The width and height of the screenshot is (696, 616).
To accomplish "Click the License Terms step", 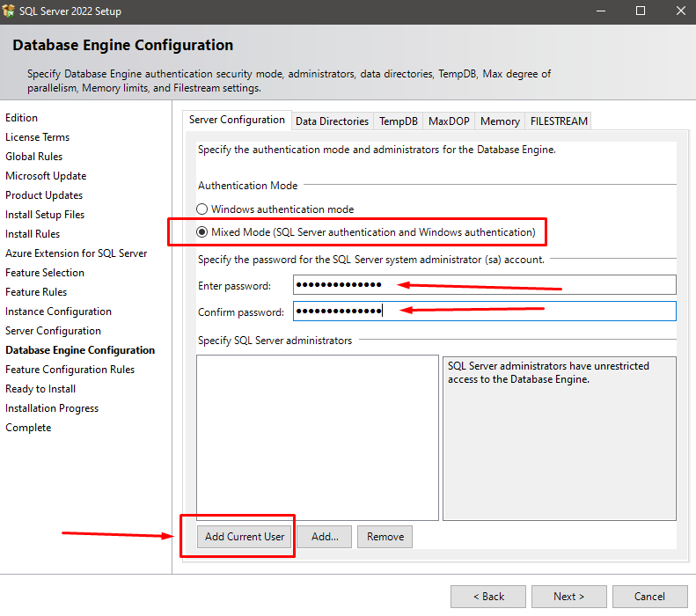I will click(x=37, y=137).
